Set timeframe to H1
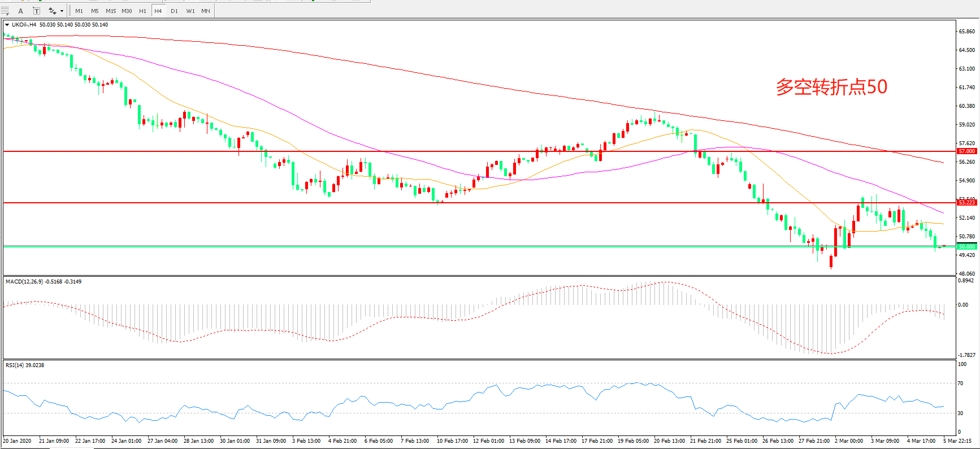980x449 pixels. pos(142,11)
